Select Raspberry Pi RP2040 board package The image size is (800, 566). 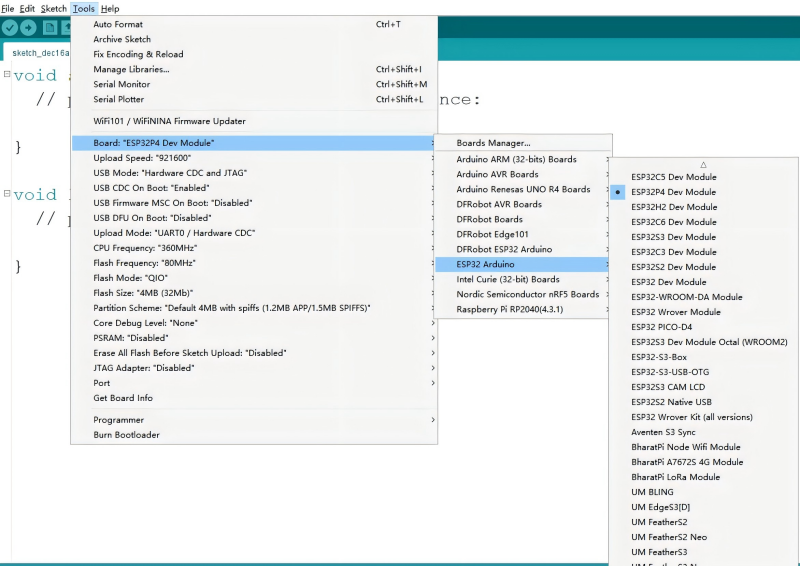[x=510, y=309]
